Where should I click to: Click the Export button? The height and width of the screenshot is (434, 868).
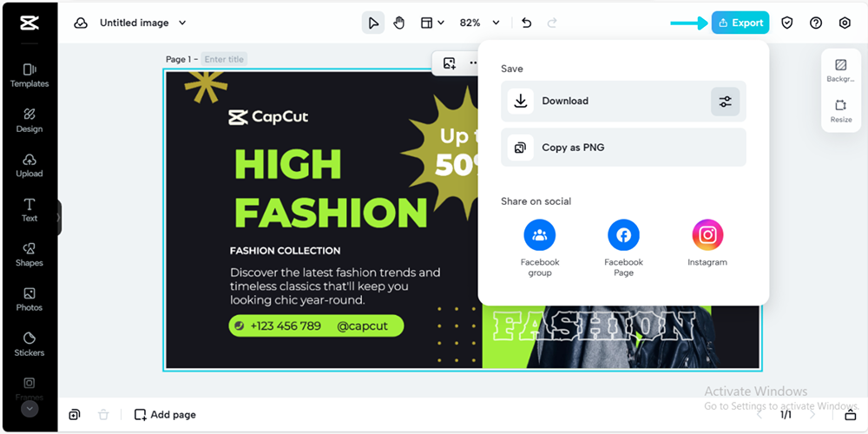point(740,23)
